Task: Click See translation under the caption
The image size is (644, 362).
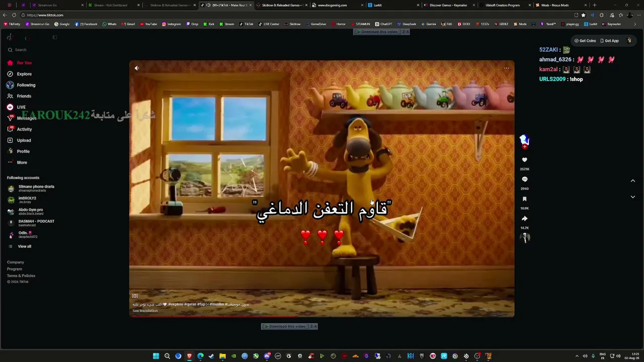Action: 145,311
